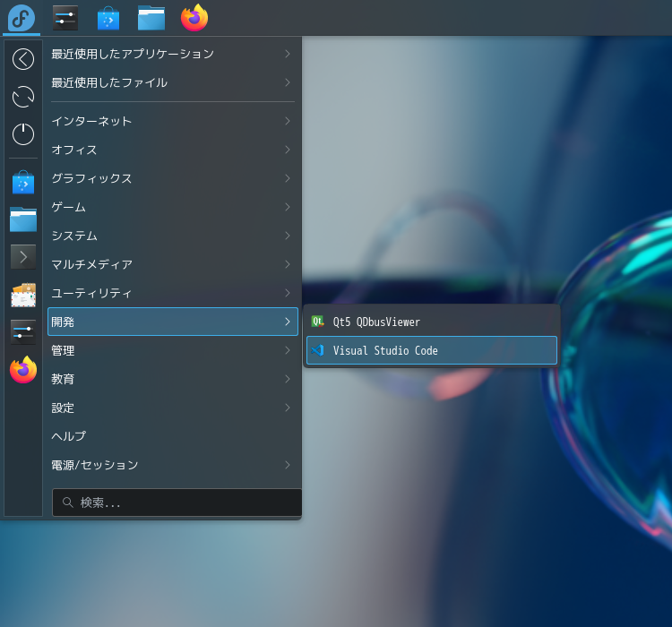The image size is (672, 627).
Task: Open Dolphin file manager from top panel
Action: tap(151, 19)
